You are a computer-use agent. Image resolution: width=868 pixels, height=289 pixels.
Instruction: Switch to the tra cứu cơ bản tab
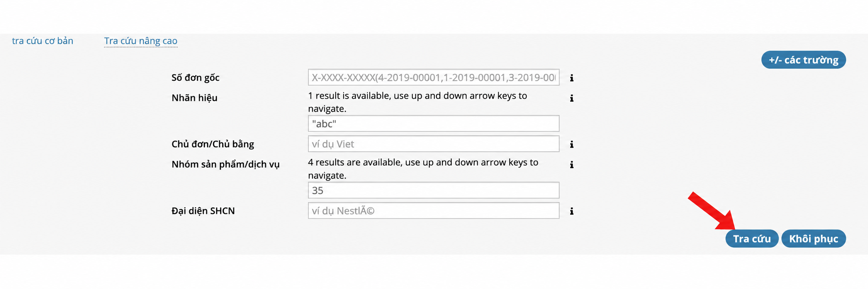pyautogui.click(x=43, y=41)
